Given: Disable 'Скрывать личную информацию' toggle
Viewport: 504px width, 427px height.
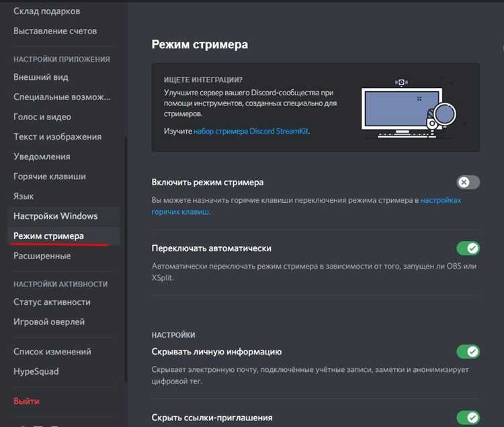Looking at the screenshot, I should [468, 352].
